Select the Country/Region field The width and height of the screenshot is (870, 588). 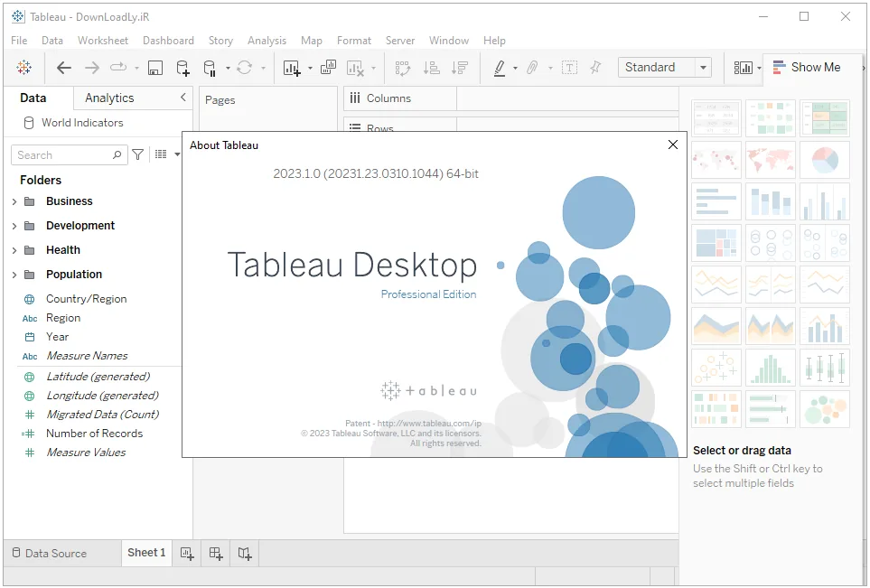click(86, 299)
